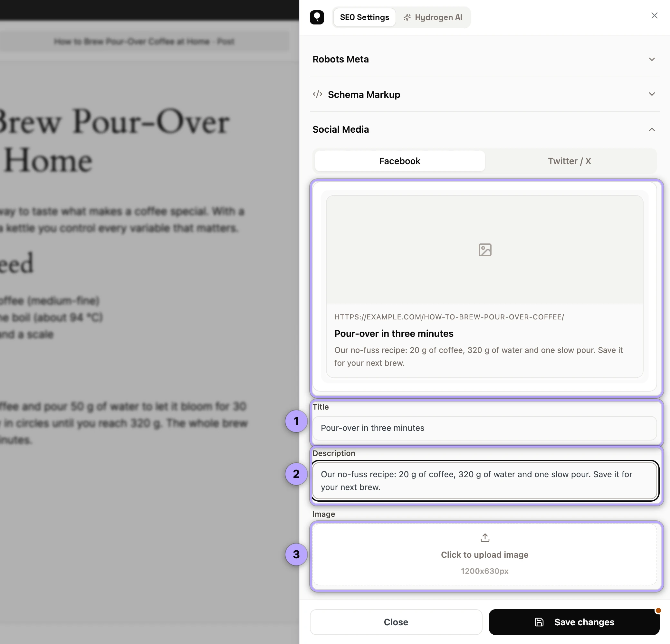Viewport: 670px width, 644px height.
Task: Switch to the Hydrogen AI tab
Action: 433,17
